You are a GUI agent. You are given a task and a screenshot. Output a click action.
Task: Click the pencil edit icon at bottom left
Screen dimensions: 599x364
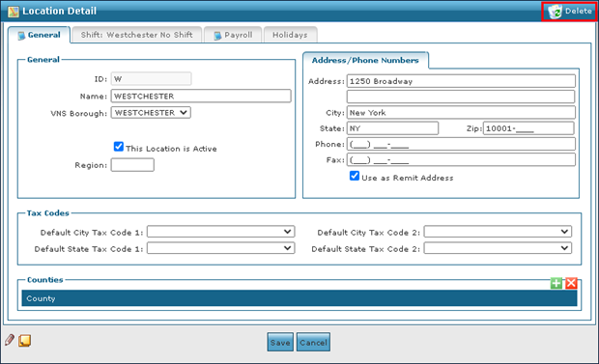point(10,340)
